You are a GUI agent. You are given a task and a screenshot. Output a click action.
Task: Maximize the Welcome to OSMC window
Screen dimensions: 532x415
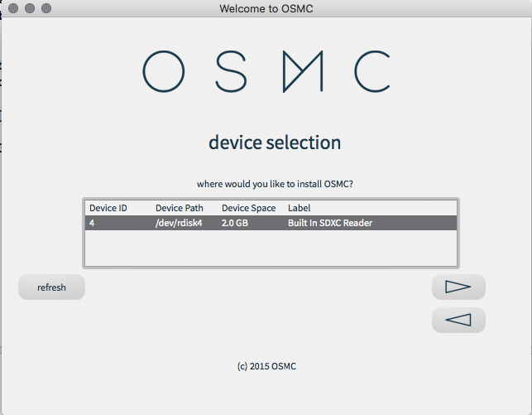[x=46, y=8]
